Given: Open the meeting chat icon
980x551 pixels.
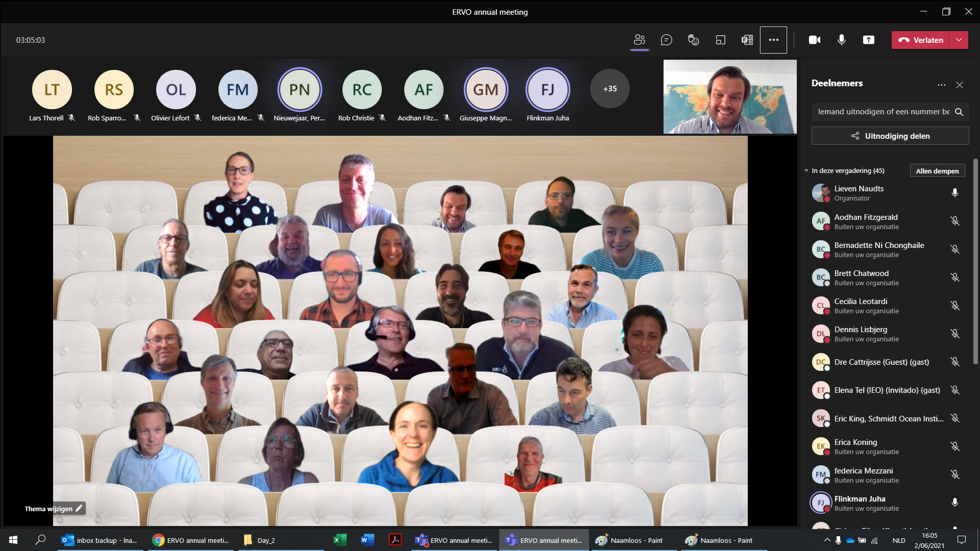Looking at the screenshot, I should tap(666, 40).
